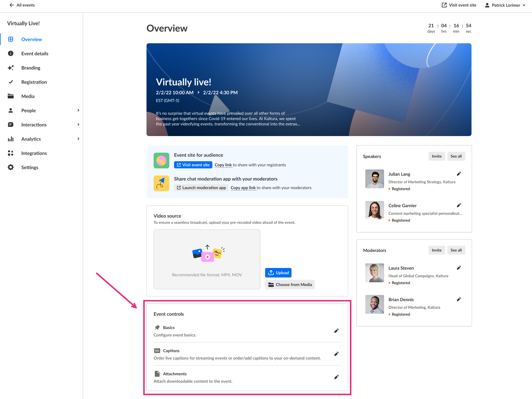
Task: Edit Attachments event control via pencil icon
Action: point(336,377)
